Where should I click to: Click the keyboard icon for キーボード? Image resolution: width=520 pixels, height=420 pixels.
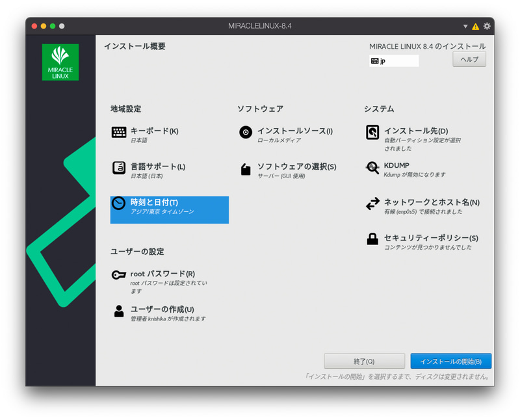[119, 132]
